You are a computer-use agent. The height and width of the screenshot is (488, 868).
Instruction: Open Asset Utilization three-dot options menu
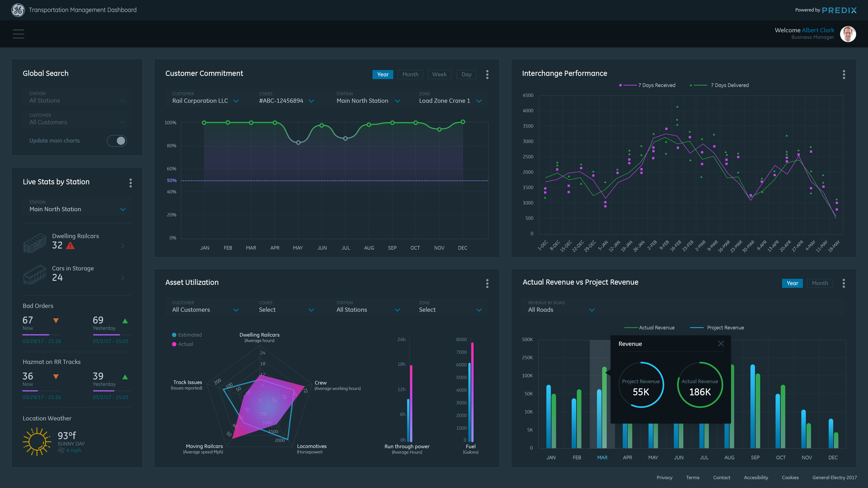[x=487, y=283]
